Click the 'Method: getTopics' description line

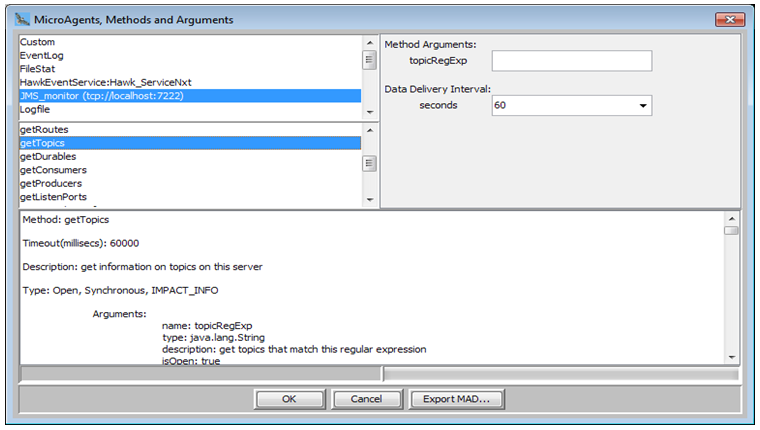tap(66, 220)
